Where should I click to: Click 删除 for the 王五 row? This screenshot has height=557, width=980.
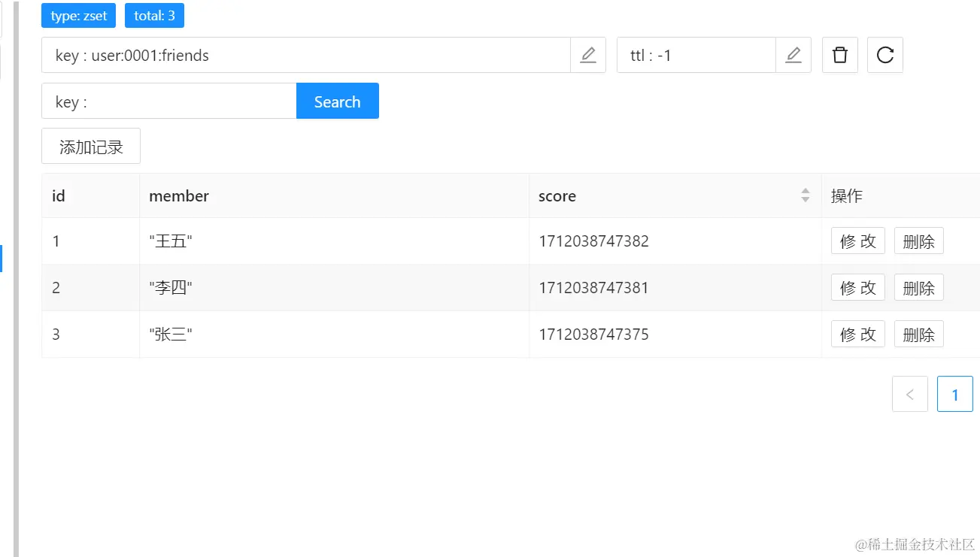click(919, 241)
